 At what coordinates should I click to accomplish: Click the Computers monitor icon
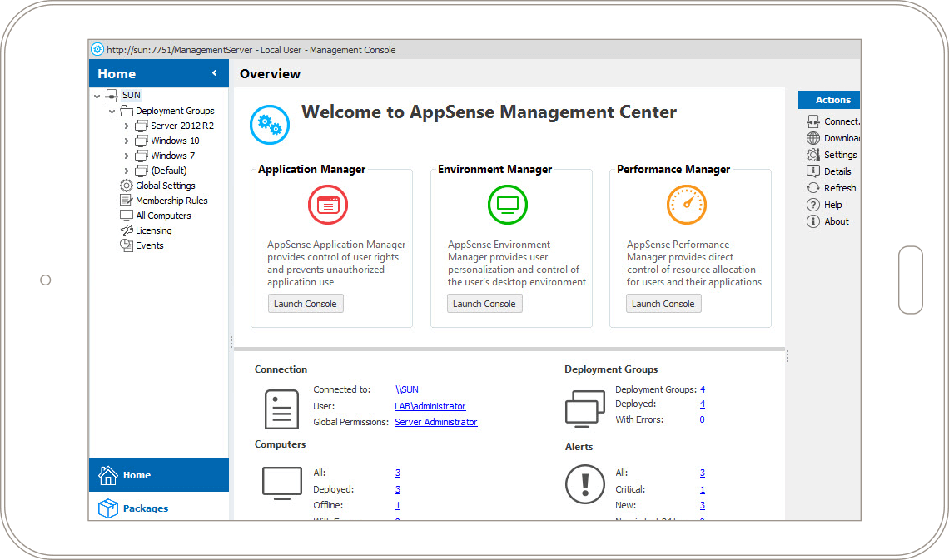282,483
